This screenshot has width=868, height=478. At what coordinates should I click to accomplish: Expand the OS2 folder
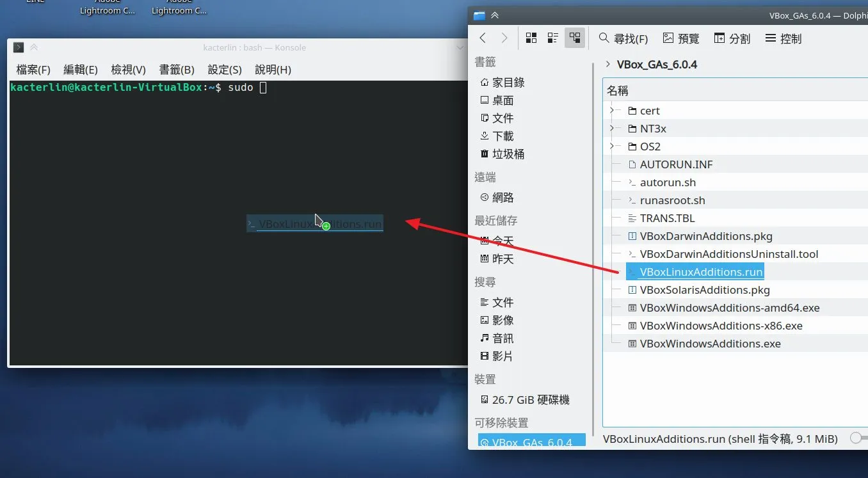tap(612, 146)
